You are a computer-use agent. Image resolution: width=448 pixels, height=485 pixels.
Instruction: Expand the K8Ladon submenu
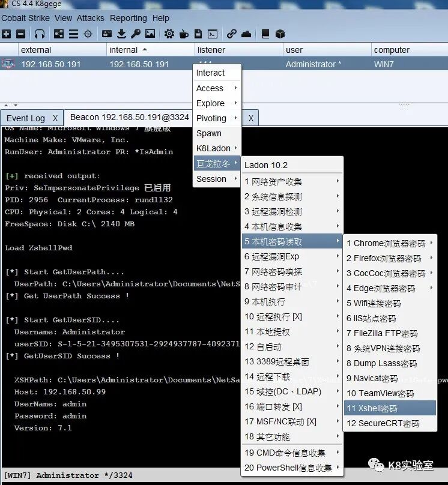coord(217,148)
